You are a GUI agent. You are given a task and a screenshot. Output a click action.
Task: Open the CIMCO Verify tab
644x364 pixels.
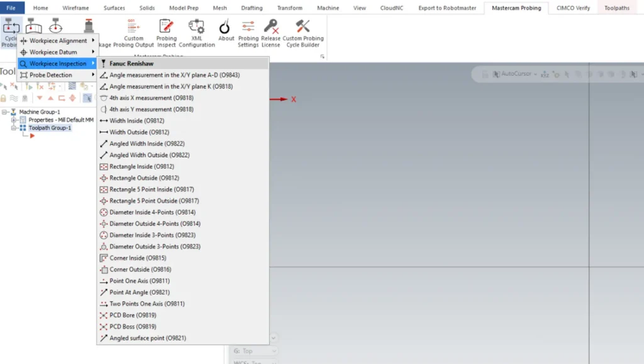click(x=573, y=8)
